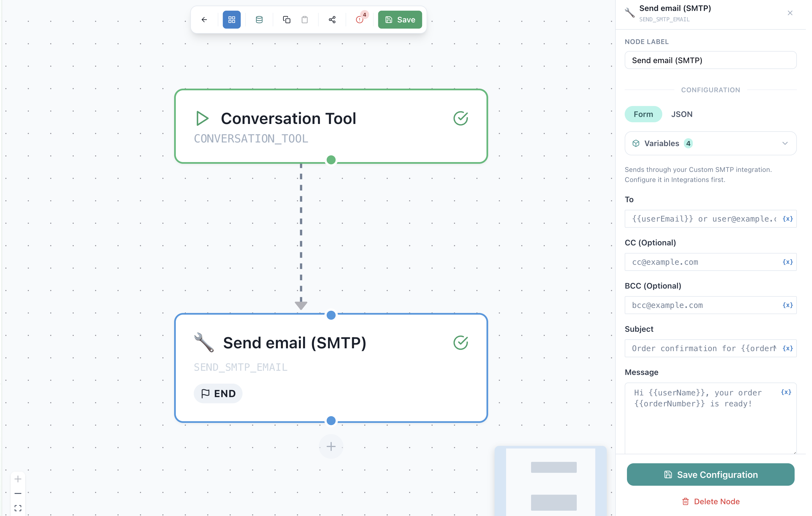Expand the Variables dropdown chevron

pos(785,143)
